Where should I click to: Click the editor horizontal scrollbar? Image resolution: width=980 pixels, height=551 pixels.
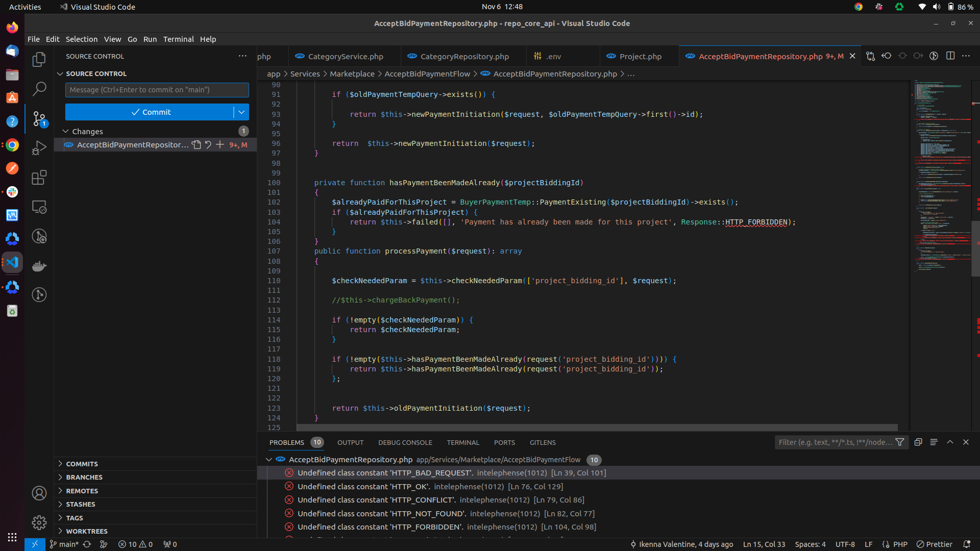tap(596, 428)
